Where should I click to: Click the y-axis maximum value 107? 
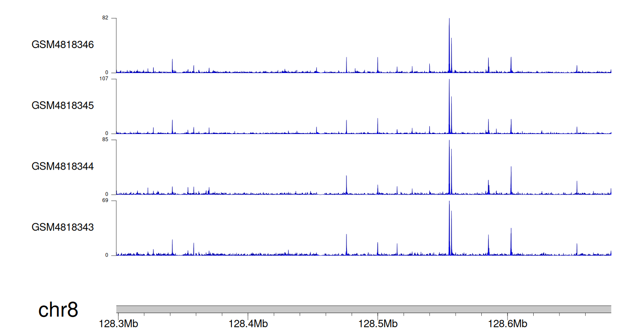click(x=104, y=79)
